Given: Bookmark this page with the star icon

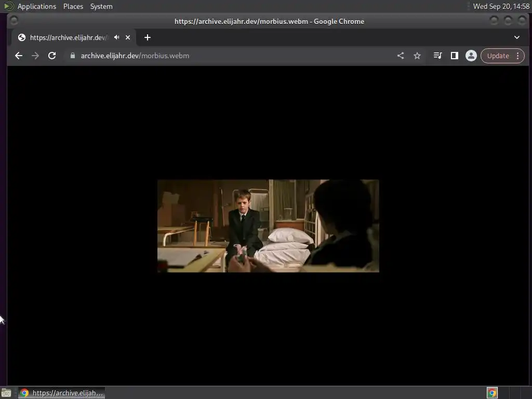Looking at the screenshot, I should click(x=417, y=56).
